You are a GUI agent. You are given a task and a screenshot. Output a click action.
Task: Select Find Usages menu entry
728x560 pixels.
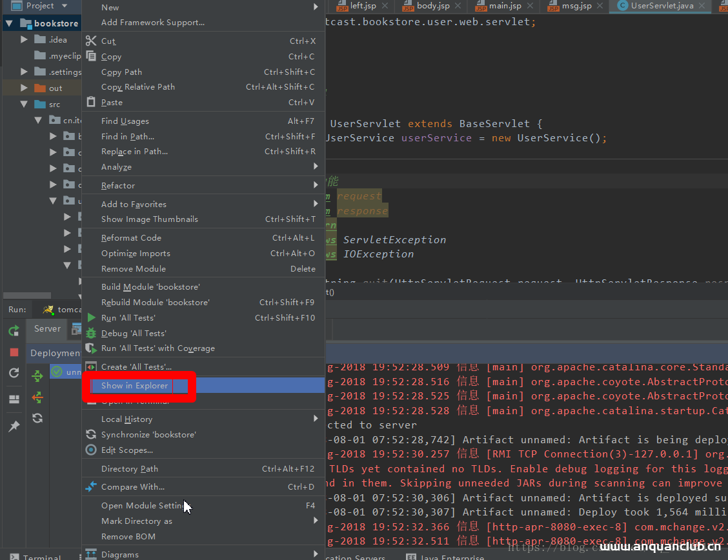203,121
